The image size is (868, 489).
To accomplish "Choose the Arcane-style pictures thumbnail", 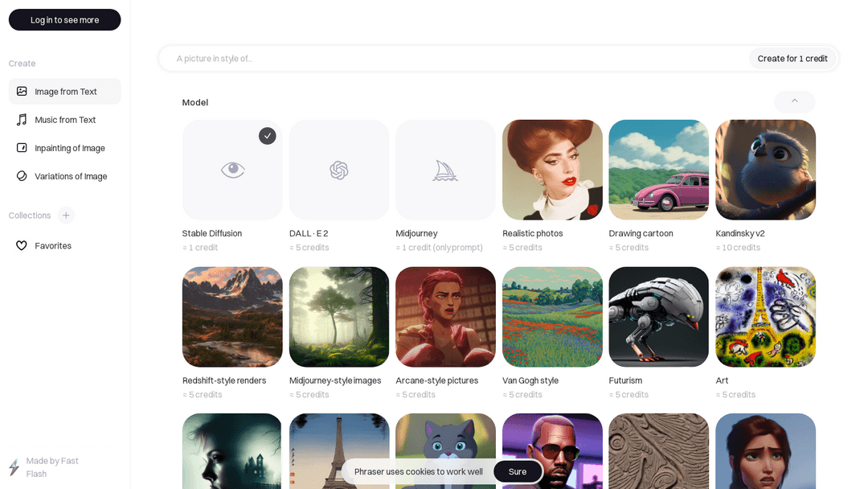I will point(445,317).
